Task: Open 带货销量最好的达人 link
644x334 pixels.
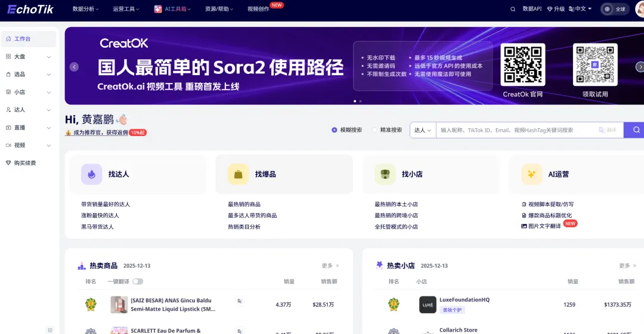Action: point(106,204)
